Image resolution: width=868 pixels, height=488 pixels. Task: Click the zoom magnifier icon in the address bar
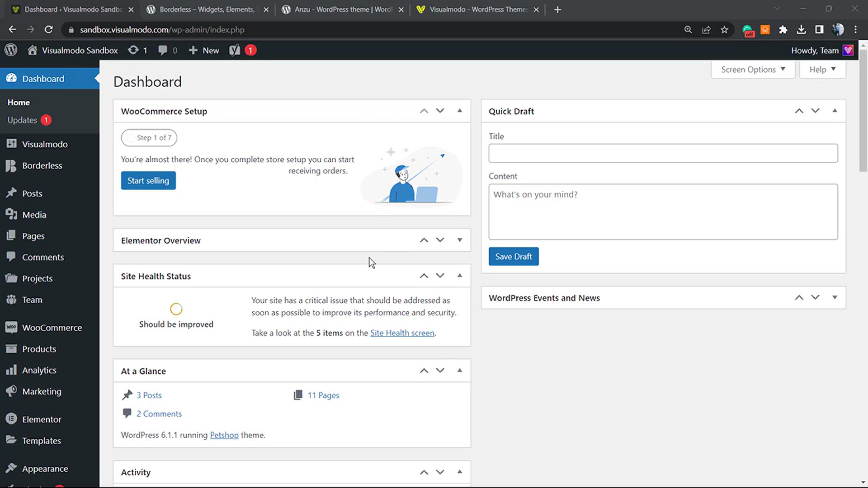coord(688,29)
